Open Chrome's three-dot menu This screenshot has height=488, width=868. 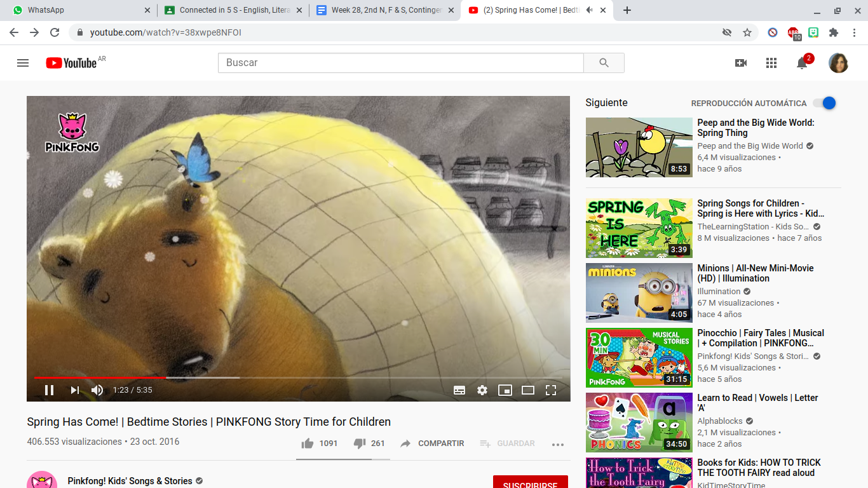point(854,32)
